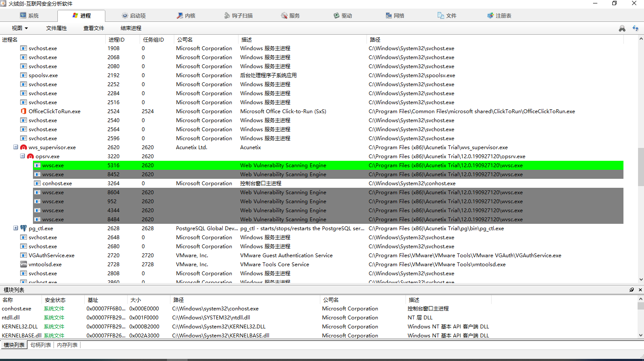Sort module list by 大小 header
The height and width of the screenshot is (361, 644).
[x=149, y=300]
